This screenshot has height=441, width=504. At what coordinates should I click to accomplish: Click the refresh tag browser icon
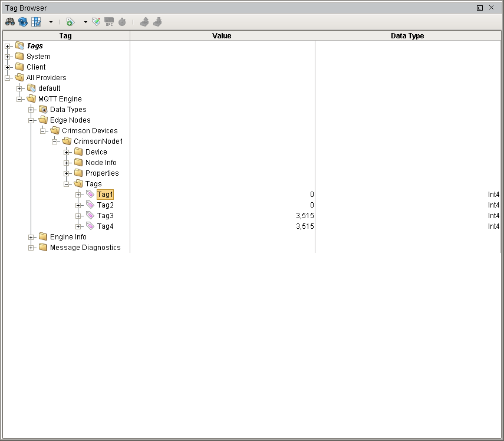[23, 22]
